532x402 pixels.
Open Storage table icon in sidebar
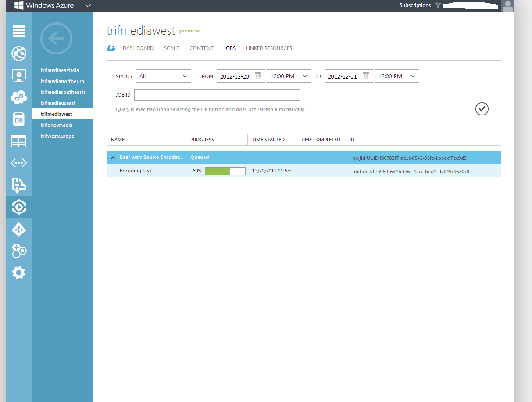[19, 141]
